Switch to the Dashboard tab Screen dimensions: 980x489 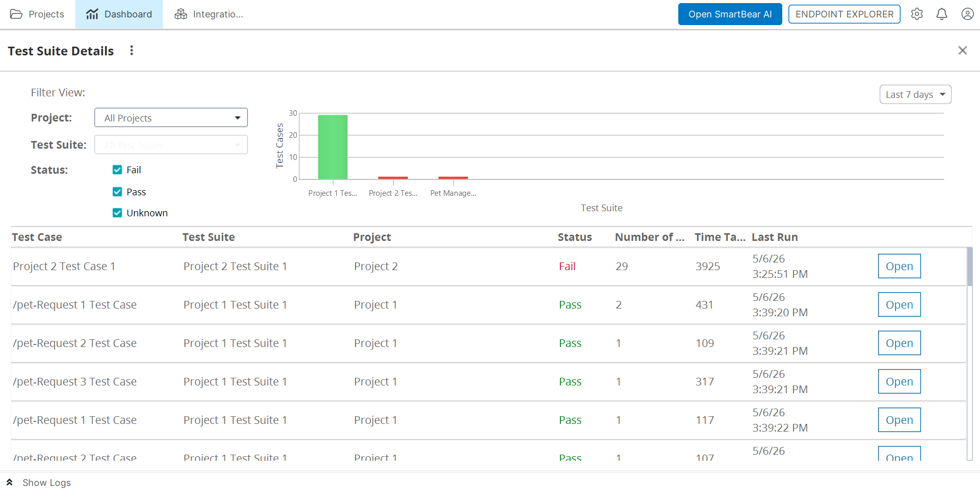tap(119, 14)
